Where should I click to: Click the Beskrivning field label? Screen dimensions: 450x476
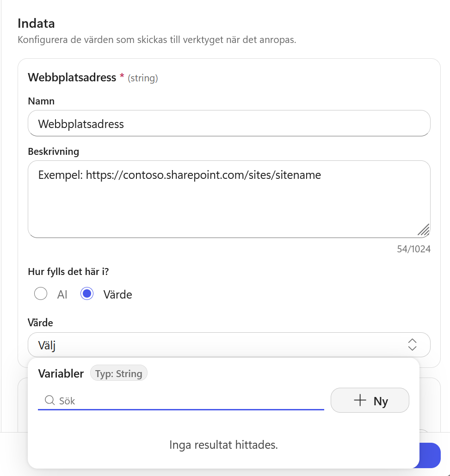point(54,152)
